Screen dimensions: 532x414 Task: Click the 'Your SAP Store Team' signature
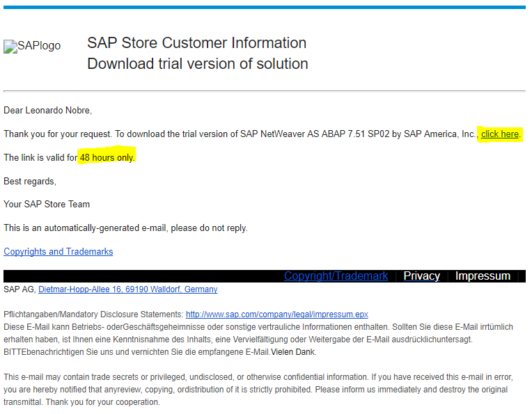[47, 204]
